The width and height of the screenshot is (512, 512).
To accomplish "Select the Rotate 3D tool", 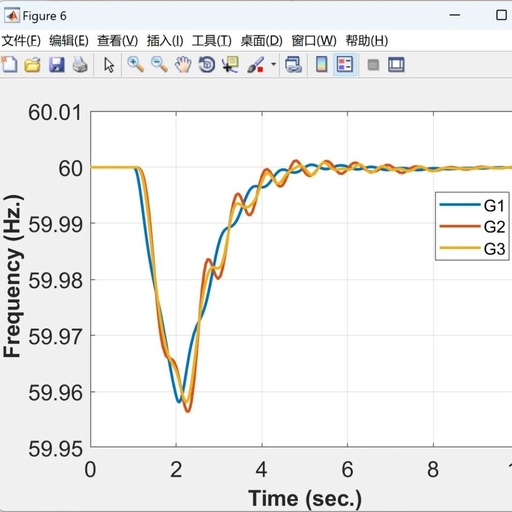I will (207, 65).
